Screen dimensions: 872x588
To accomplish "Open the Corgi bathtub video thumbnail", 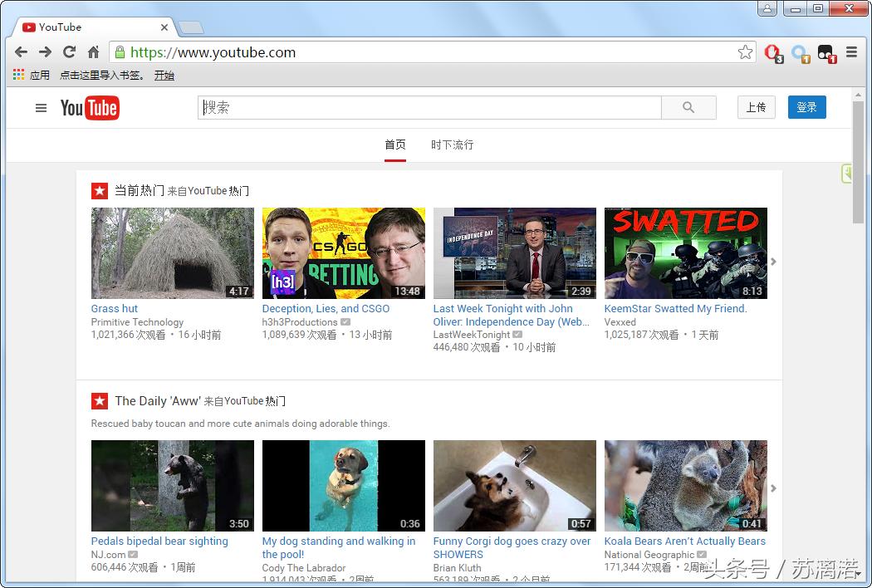I will point(514,486).
